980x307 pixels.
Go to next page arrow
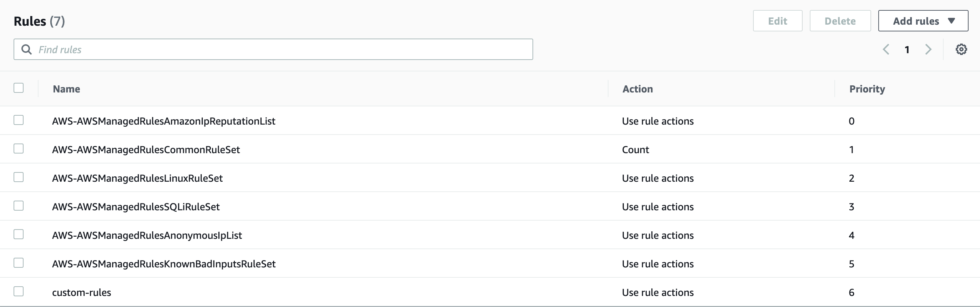coord(928,50)
